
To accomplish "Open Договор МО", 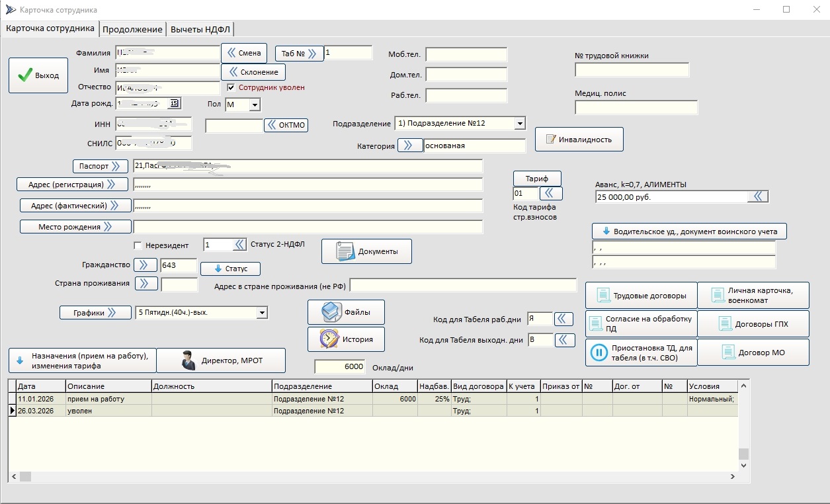I will pyautogui.click(x=754, y=353).
